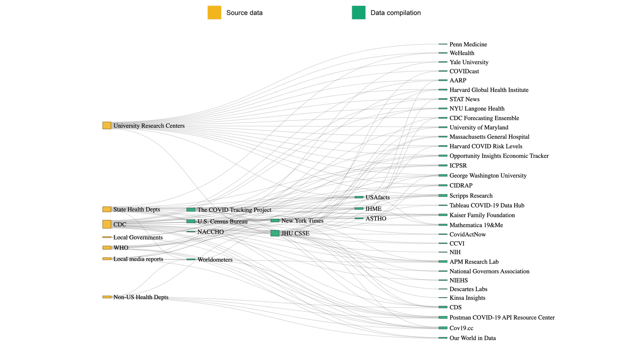Click the Non-US Health Depts label
The height and width of the screenshot is (355, 644).
(141, 297)
